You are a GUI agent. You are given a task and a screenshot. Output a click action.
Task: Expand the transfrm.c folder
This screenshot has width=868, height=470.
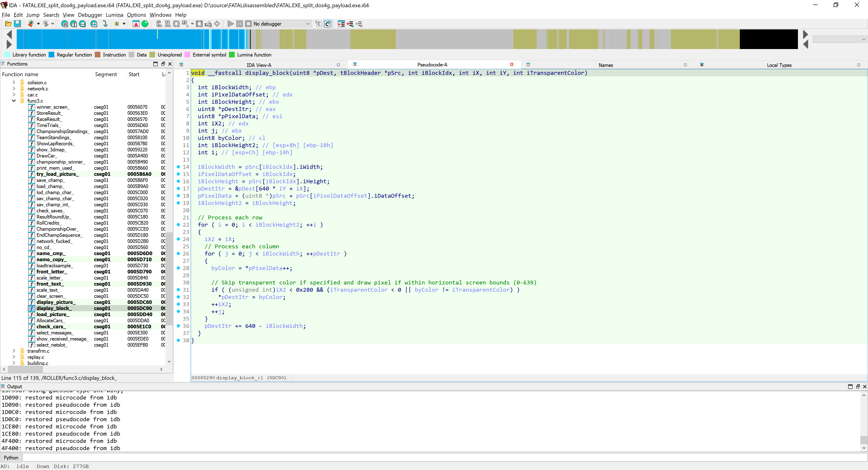point(14,351)
